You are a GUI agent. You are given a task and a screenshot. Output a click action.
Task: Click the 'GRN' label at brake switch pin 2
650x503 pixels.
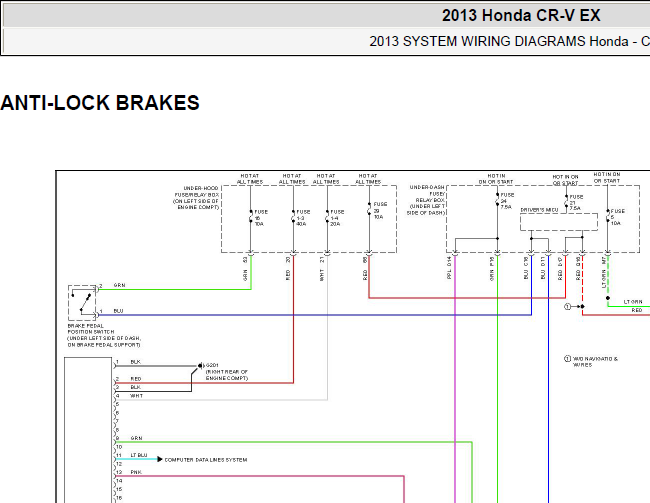(119, 286)
